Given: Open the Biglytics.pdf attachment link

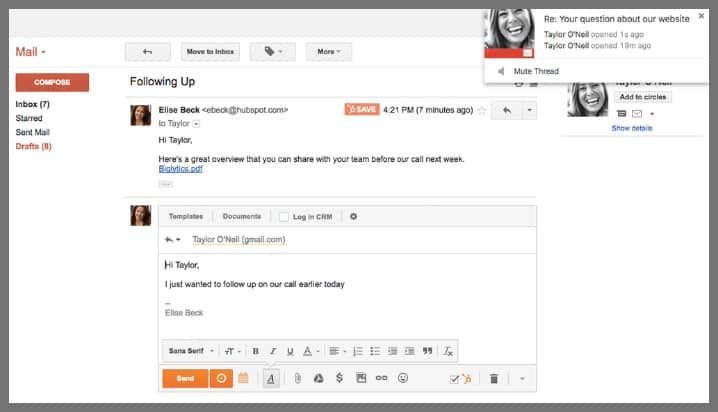Looking at the screenshot, I should [182, 170].
